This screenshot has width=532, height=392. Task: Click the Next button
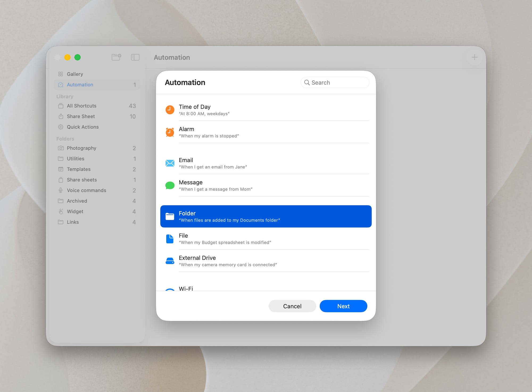tap(343, 306)
